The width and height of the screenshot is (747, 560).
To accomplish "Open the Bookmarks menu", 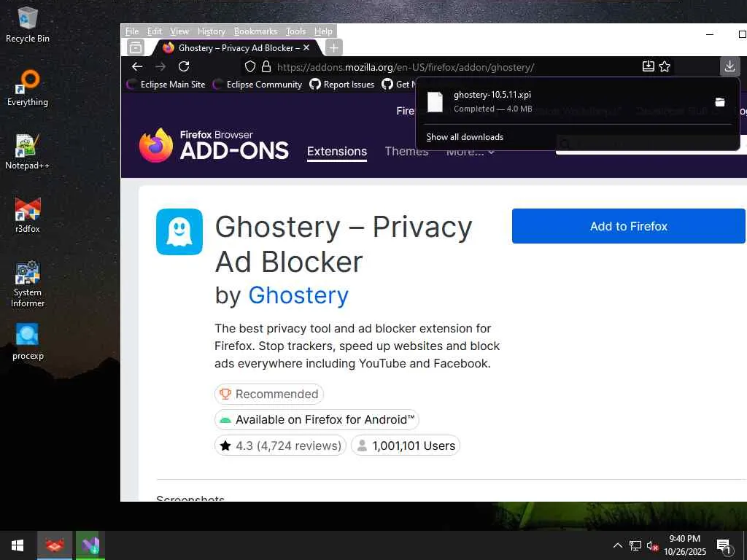I will click(255, 31).
